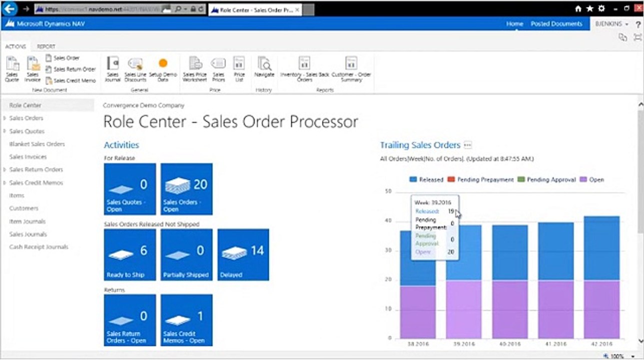The image size is (644, 360).
Task: Open the Sales Journal ribbon action
Action: 113,69
